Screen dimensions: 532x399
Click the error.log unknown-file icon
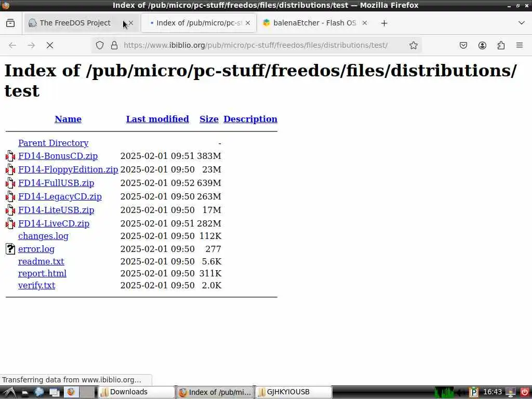click(10, 249)
